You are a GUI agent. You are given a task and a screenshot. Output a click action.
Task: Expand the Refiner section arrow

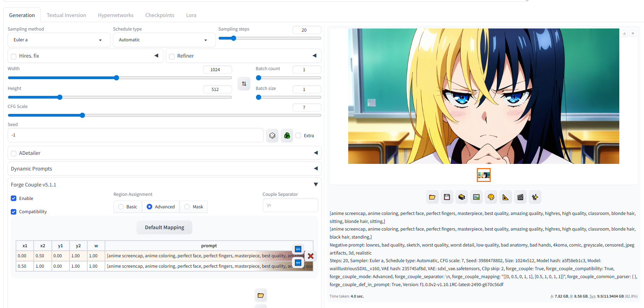click(315, 56)
